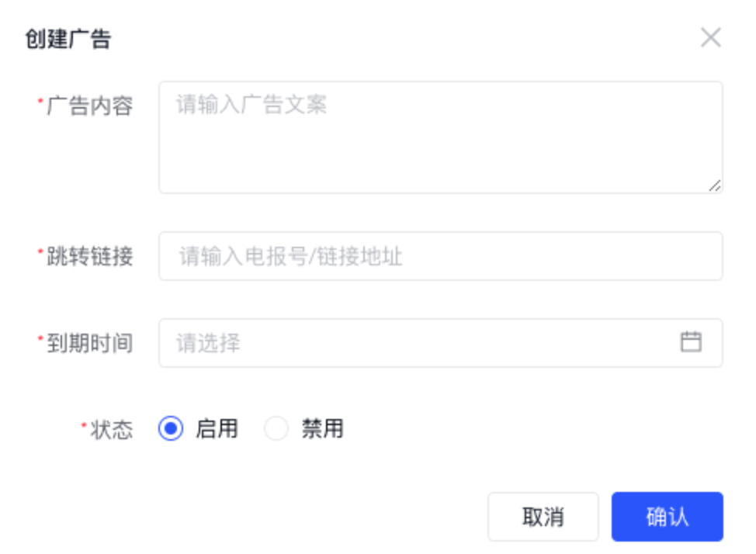Close the 创建广告 dialog with the X
Screen dimensions: 756x554
click(710, 37)
